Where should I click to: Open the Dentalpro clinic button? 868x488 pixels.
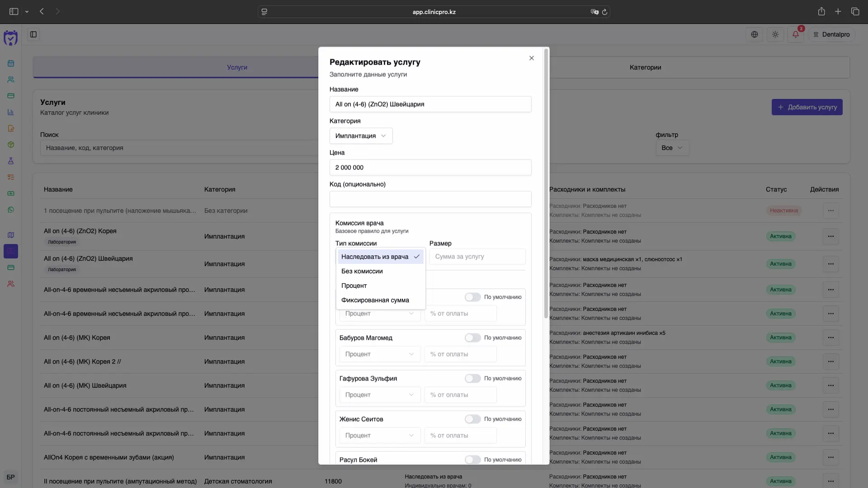[831, 34]
